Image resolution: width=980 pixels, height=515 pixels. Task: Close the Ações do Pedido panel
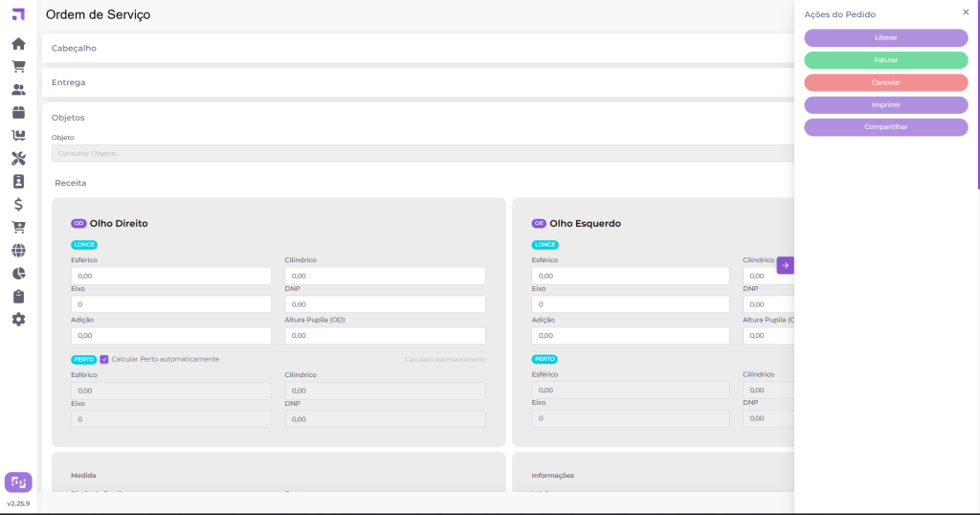(965, 12)
